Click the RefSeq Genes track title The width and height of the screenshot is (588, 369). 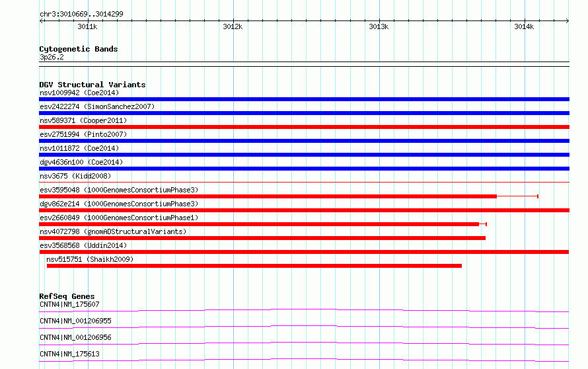click(x=67, y=296)
